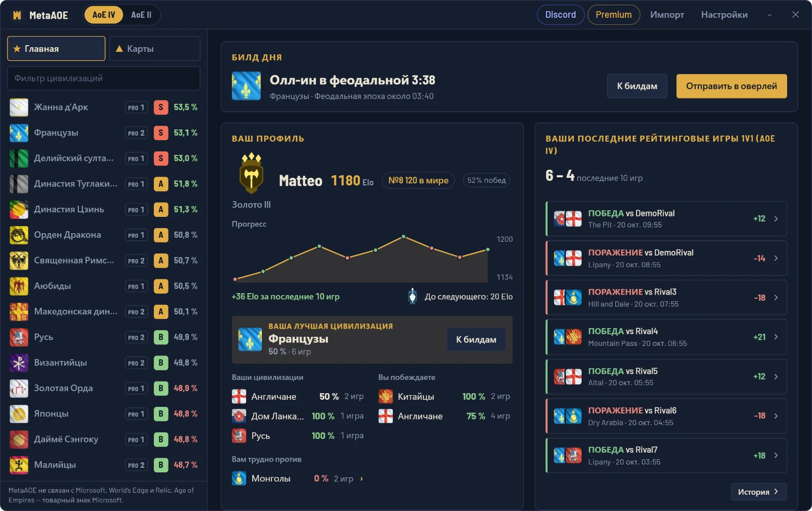This screenshot has width=812, height=511.
Task: Switch game to AoE IV
Action: (x=104, y=15)
